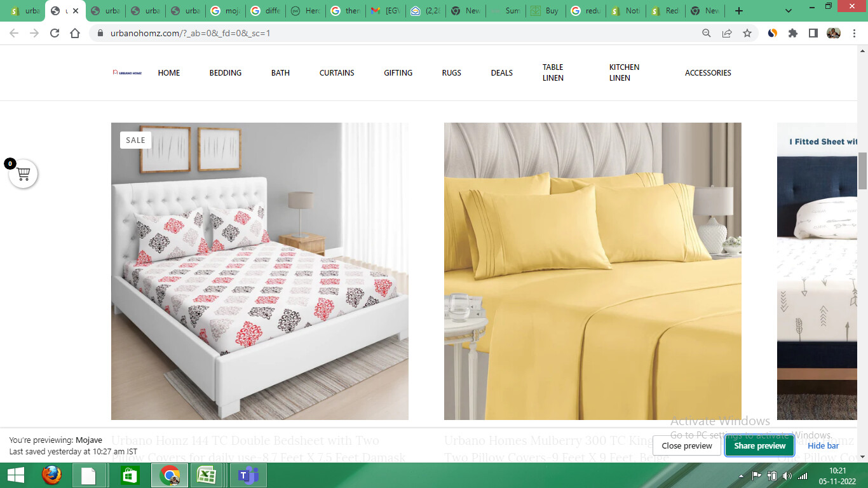
Task: Open the browser home page
Action: point(75,33)
